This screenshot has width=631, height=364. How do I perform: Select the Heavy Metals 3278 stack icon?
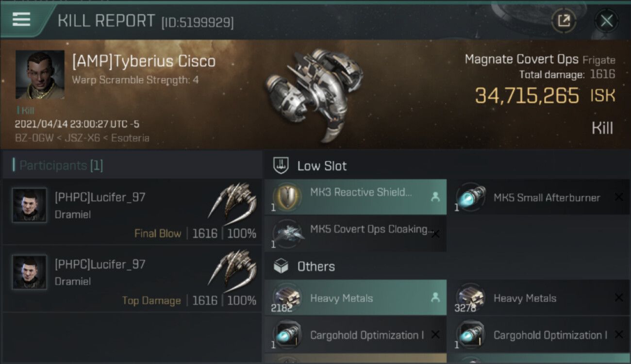(x=469, y=298)
